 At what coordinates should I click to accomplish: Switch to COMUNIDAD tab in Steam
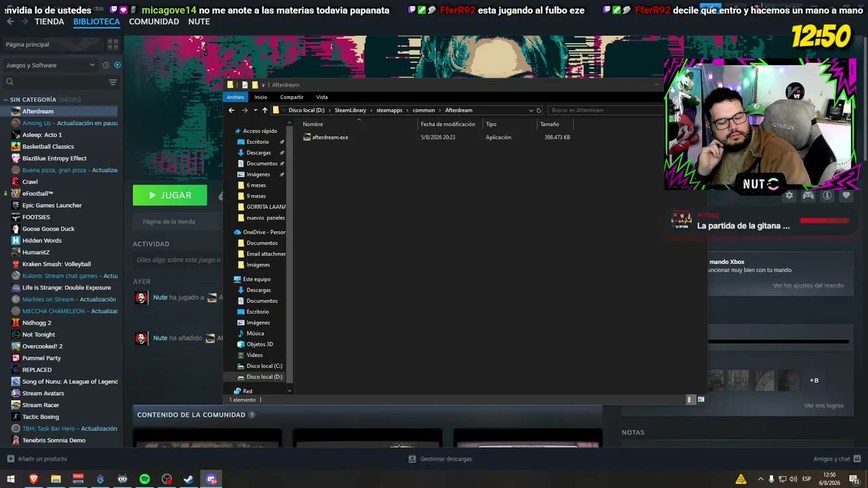coord(154,22)
